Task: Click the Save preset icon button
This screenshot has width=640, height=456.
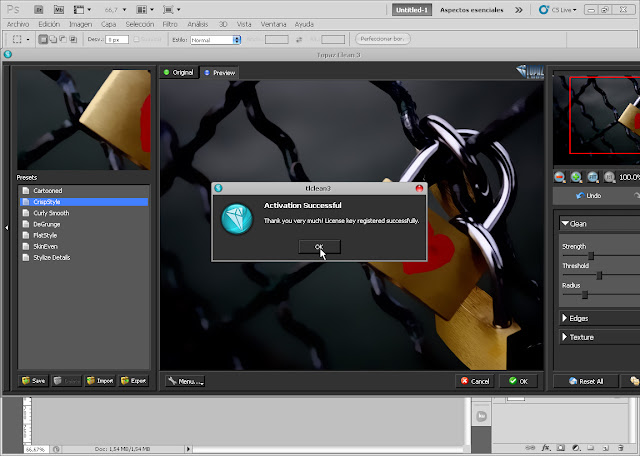Action: pos(33,380)
